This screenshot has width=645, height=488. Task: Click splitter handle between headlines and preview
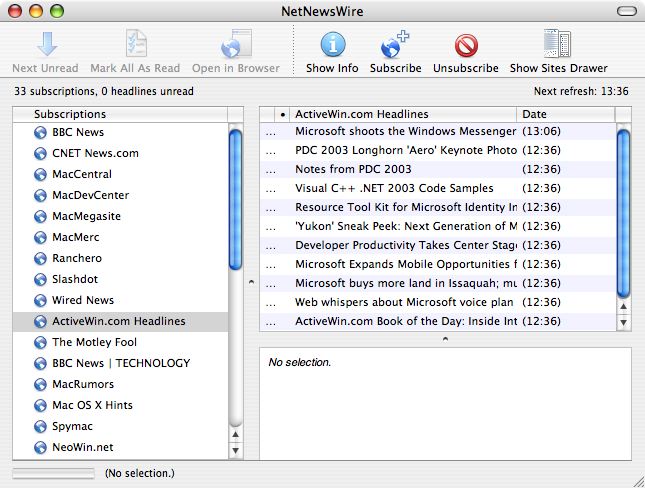tap(445, 339)
